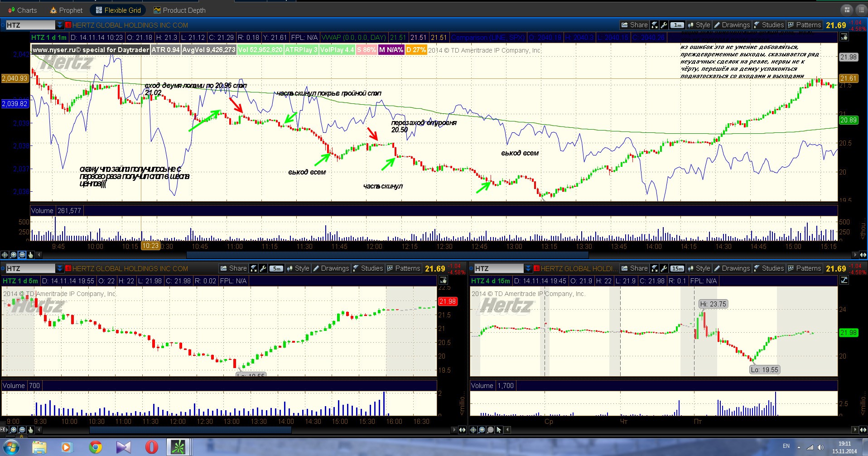
Task: Launch Google Chrome from the taskbar
Action: tap(95, 447)
